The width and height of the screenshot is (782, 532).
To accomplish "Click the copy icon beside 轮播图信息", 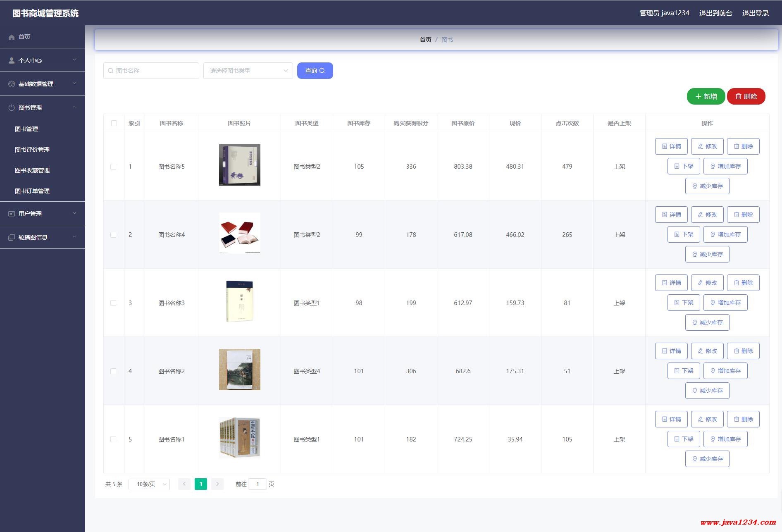I will click(x=12, y=237).
